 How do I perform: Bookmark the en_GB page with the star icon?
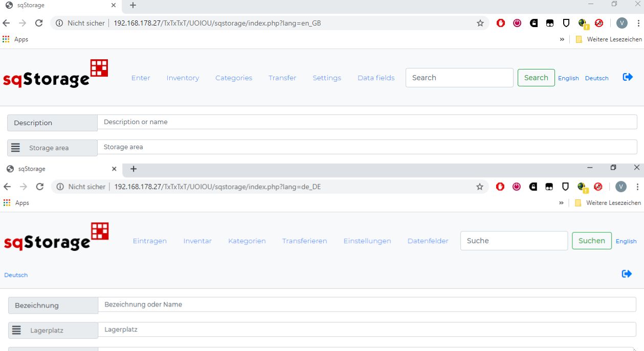[x=480, y=23]
